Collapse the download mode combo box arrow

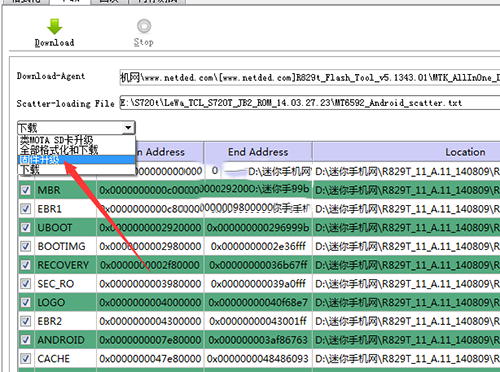pyautogui.click(x=128, y=128)
